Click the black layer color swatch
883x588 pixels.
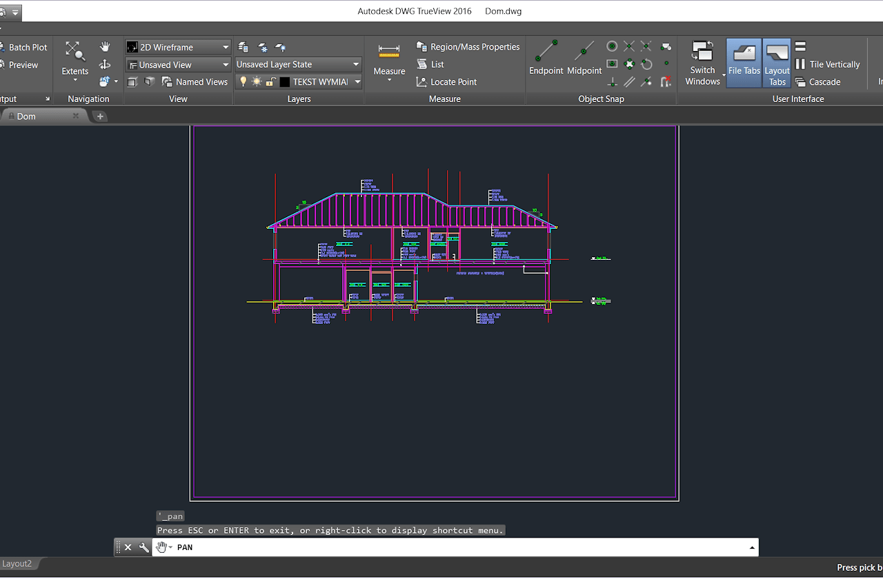point(284,82)
